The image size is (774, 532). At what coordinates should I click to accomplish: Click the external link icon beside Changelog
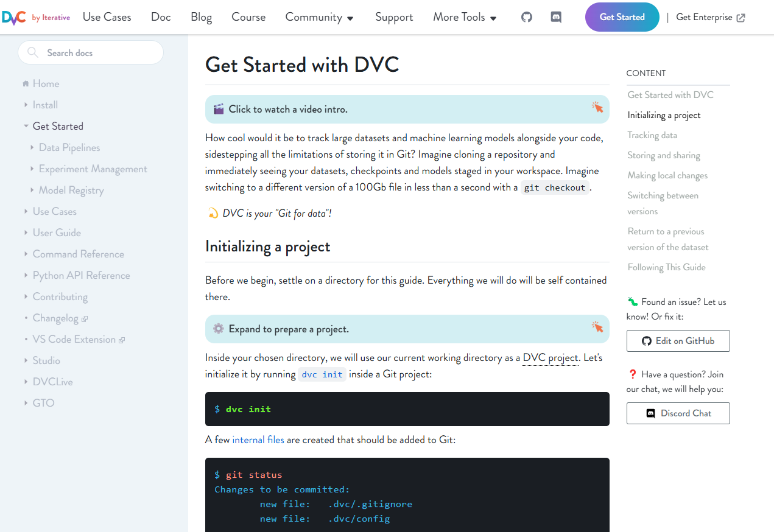pyautogui.click(x=85, y=318)
